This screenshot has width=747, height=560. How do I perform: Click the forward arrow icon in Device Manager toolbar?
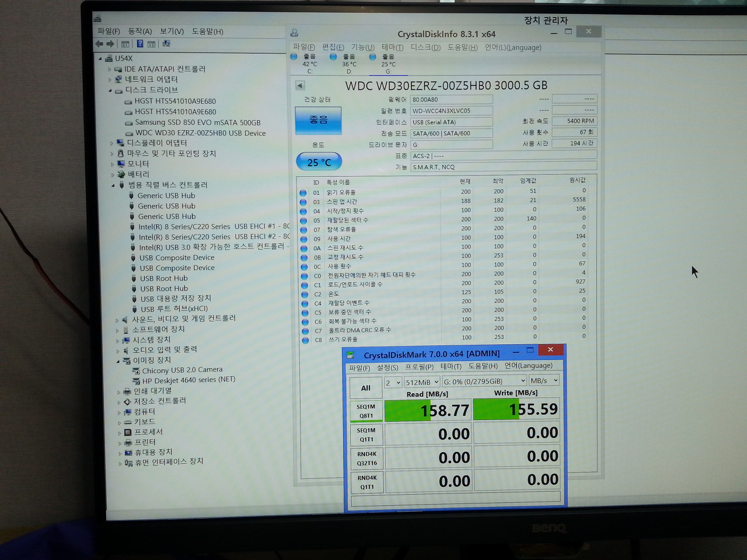click(110, 44)
